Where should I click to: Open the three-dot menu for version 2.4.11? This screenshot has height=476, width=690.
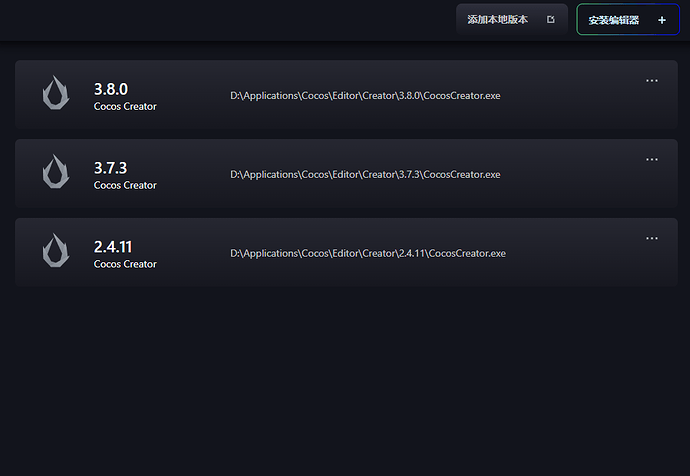[652, 238]
